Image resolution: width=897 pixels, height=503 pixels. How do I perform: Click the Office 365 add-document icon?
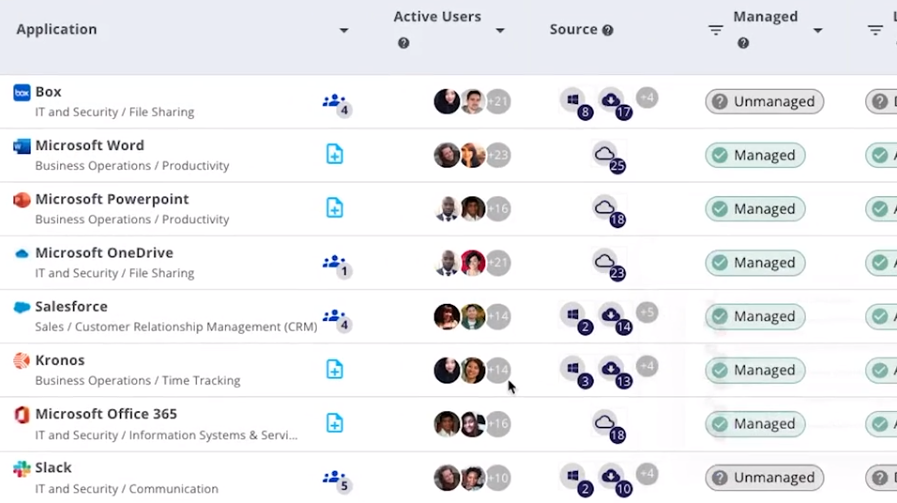(335, 423)
